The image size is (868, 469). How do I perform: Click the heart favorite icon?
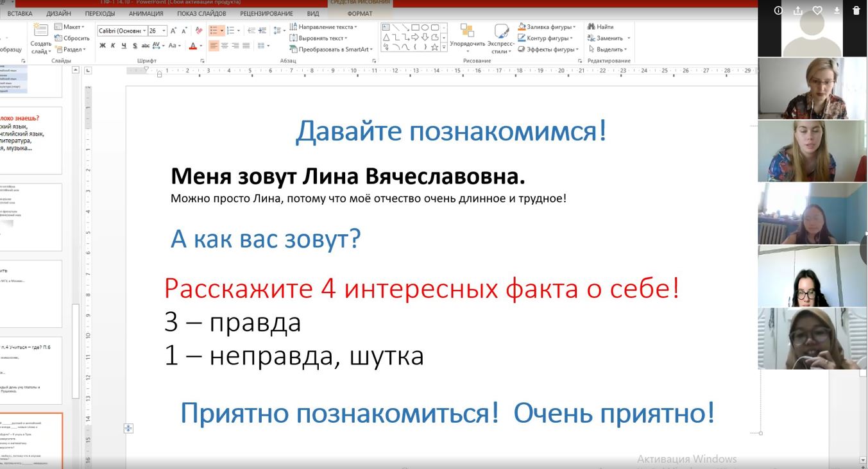click(817, 10)
